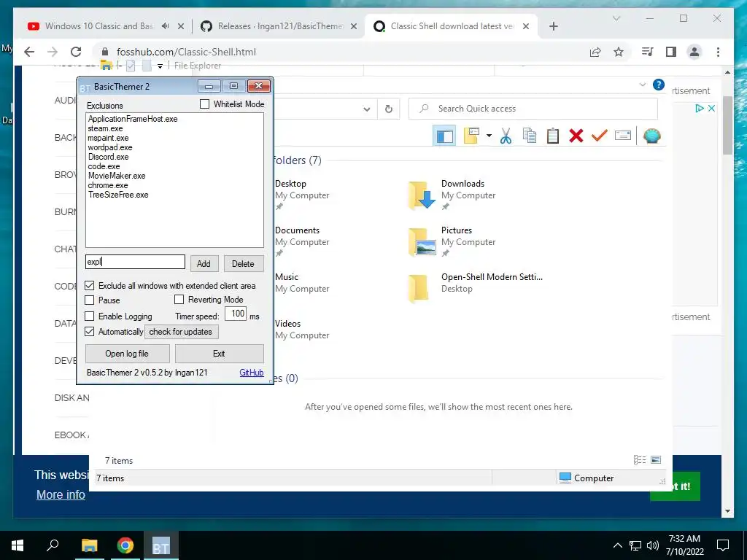Click AdChoices icon on advertisement
Viewport: 747px width, 560px height.
(700, 108)
